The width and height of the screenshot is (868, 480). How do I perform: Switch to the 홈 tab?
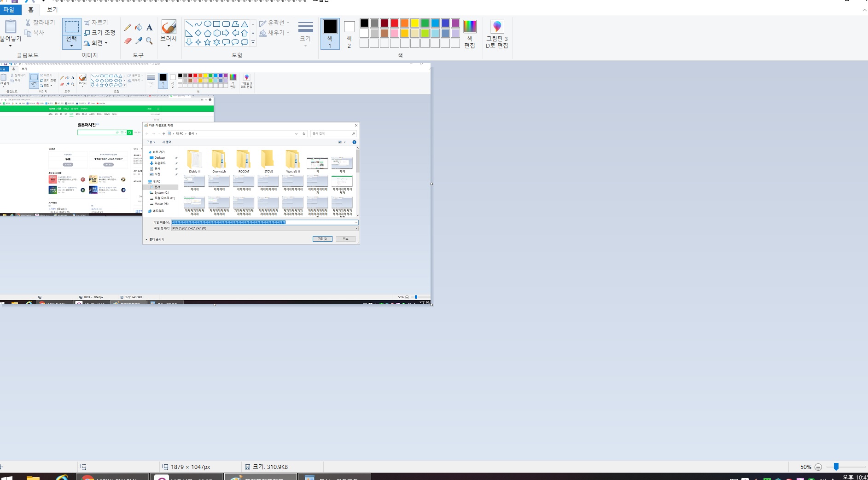coord(31,10)
